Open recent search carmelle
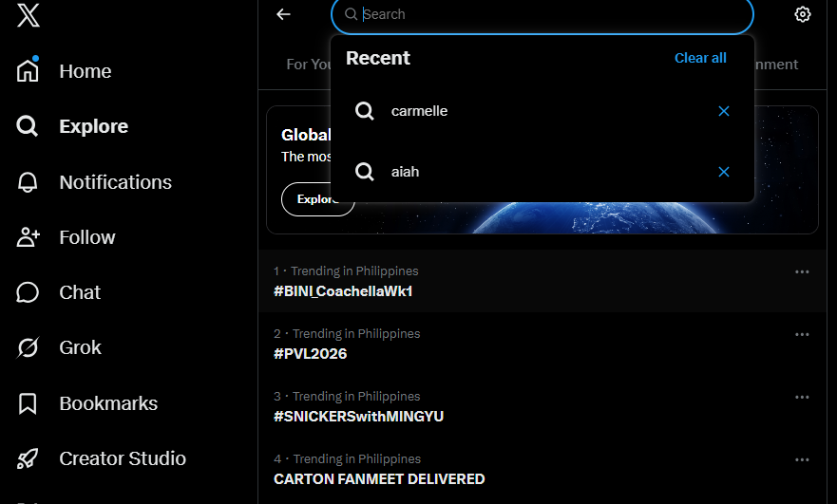Screen dimensions: 837x504 tap(542, 111)
